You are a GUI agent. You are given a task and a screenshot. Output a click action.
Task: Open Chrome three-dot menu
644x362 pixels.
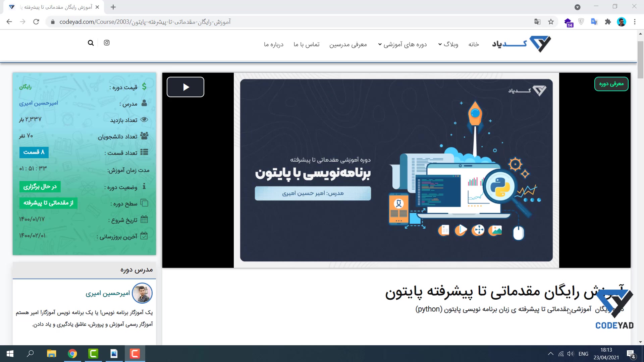[x=635, y=22]
